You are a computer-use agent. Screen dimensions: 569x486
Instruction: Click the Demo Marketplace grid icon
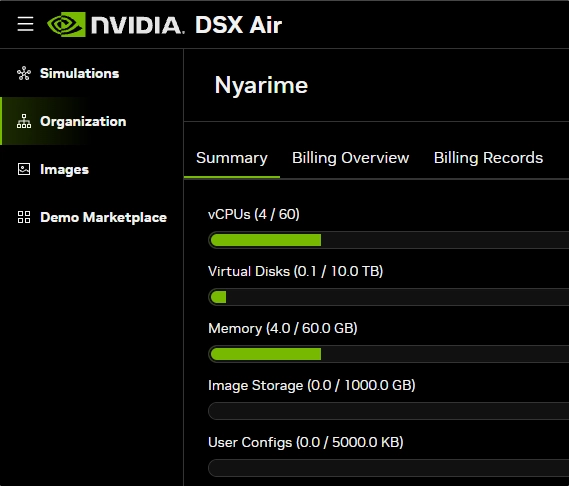(x=24, y=217)
